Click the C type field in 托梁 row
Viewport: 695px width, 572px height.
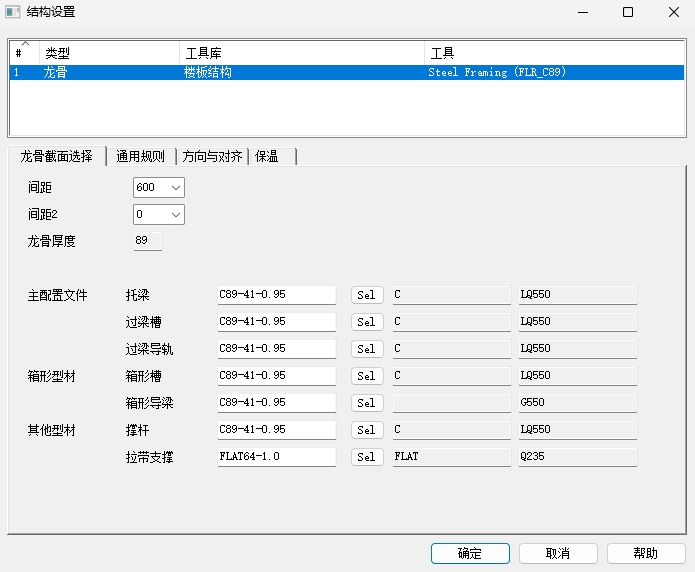click(452, 295)
